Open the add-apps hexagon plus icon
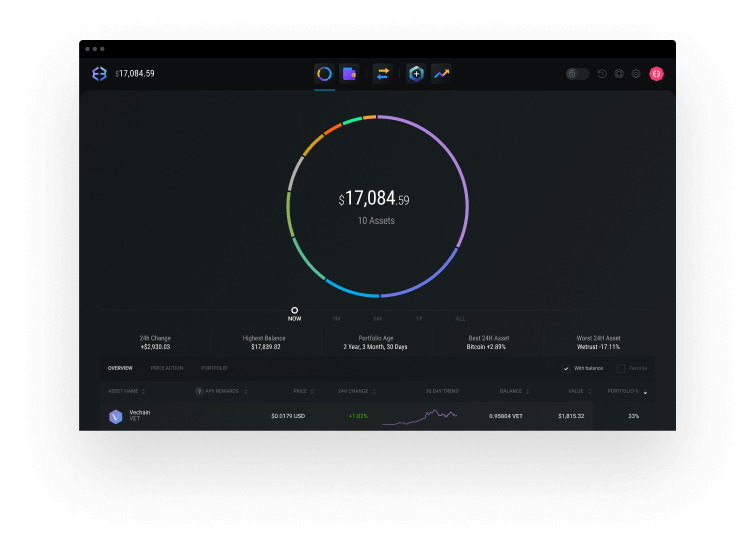This screenshot has height=547, width=753. pos(416,73)
